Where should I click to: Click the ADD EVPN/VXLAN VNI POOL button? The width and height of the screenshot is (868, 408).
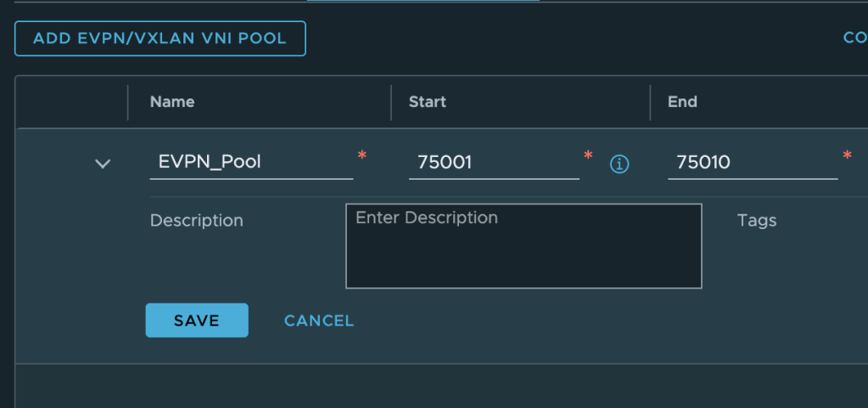(x=160, y=39)
